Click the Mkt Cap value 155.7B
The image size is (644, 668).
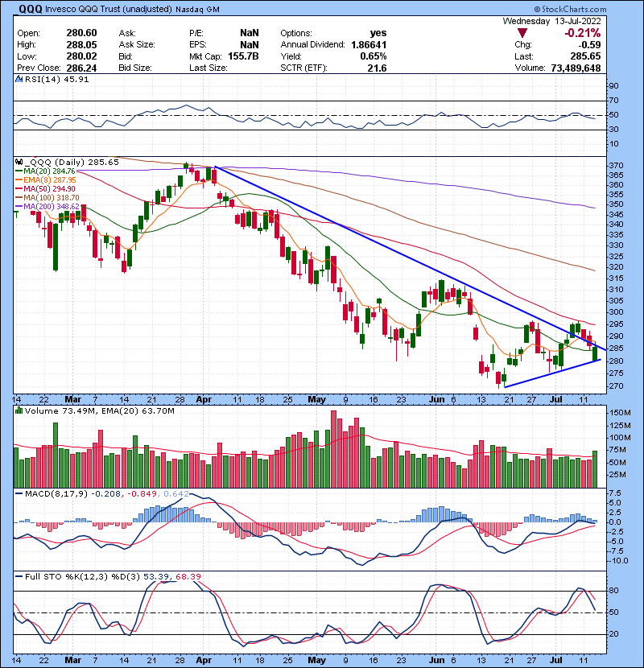243,56
